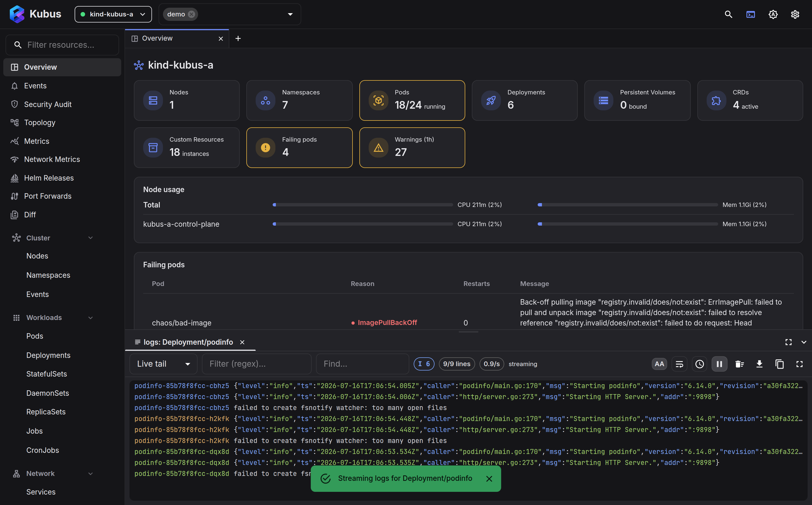
Task: Dismiss the Streaming logs toast notification
Action: (x=489, y=479)
